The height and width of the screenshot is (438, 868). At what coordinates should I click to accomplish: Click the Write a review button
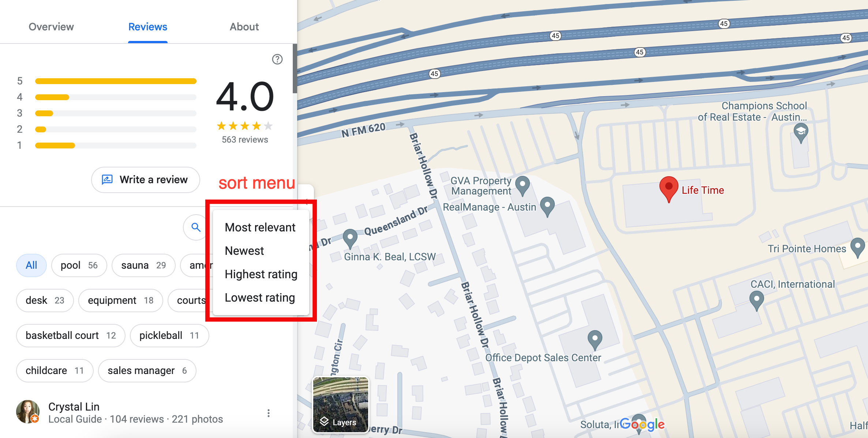(x=146, y=180)
